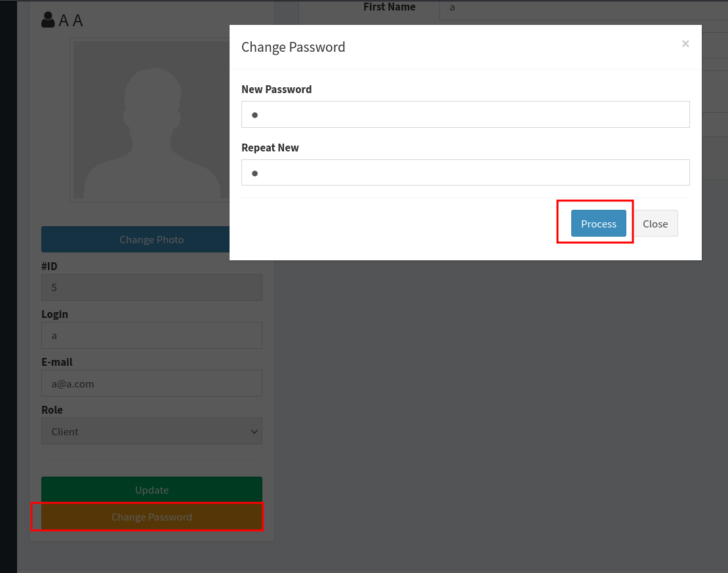The width and height of the screenshot is (728, 573).
Task: Click the profile photo placeholder silhouette
Action: [151, 120]
